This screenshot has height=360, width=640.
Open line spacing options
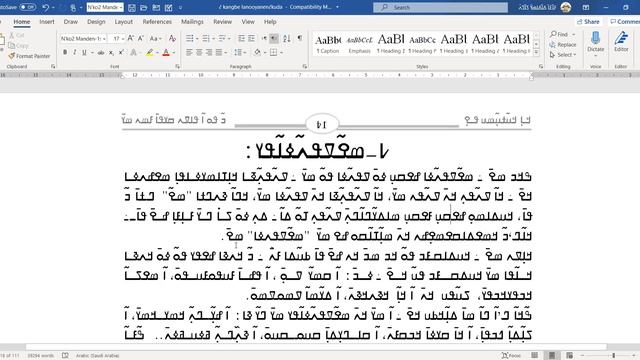[x=239, y=52]
